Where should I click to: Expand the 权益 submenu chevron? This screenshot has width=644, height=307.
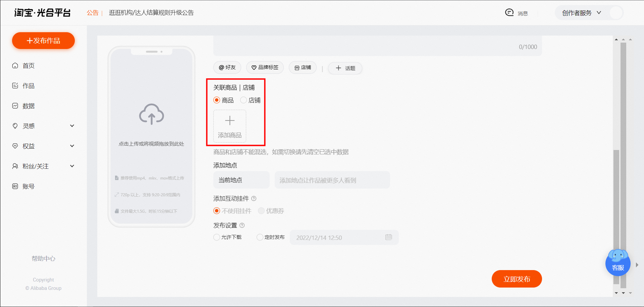[72, 146]
